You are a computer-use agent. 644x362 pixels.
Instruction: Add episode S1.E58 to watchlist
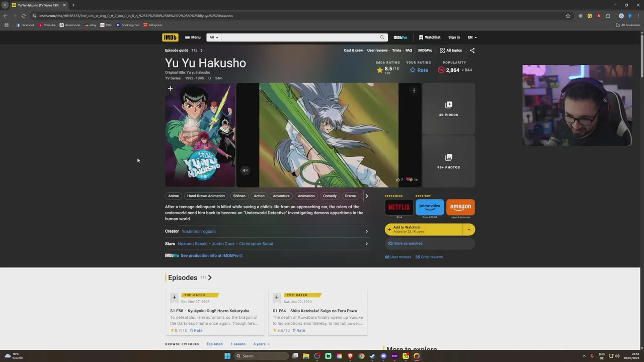pyautogui.click(x=174, y=297)
